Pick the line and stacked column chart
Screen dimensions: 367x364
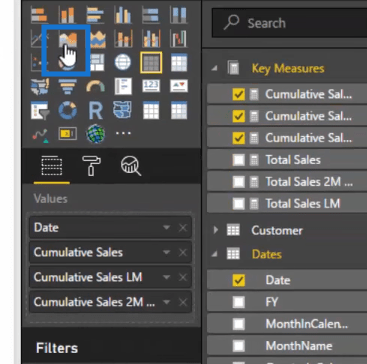click(123, 39)
